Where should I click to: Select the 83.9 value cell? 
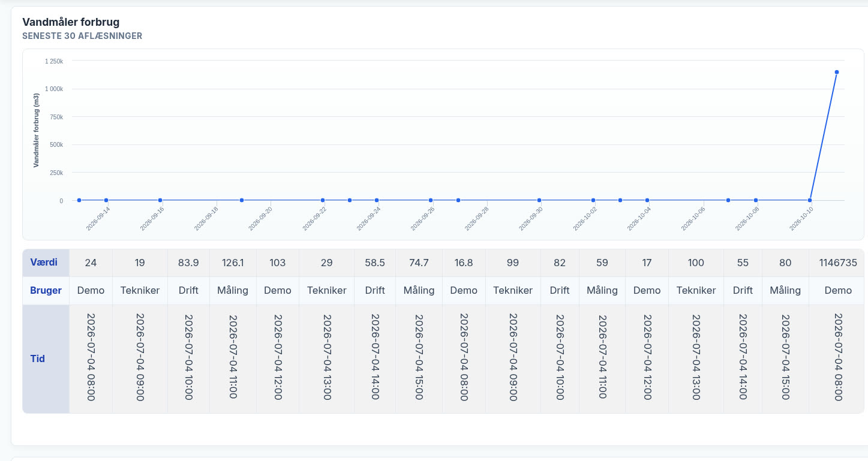click(188, 263)
